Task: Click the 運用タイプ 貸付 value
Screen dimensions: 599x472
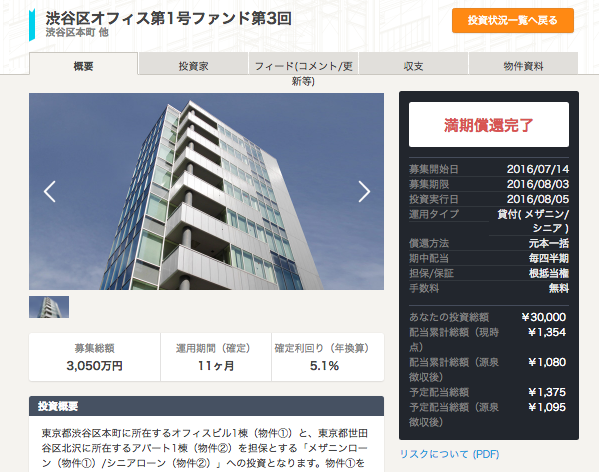Action: [533, 221]
